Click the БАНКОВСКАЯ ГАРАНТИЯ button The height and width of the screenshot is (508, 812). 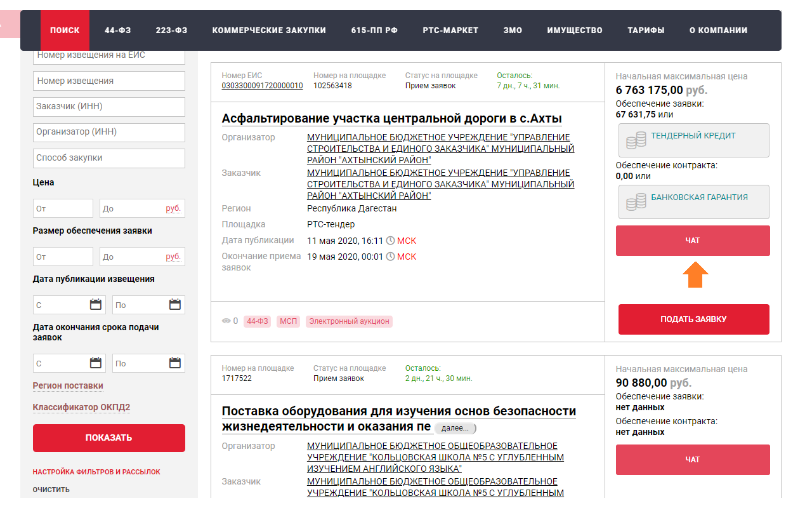693,202
